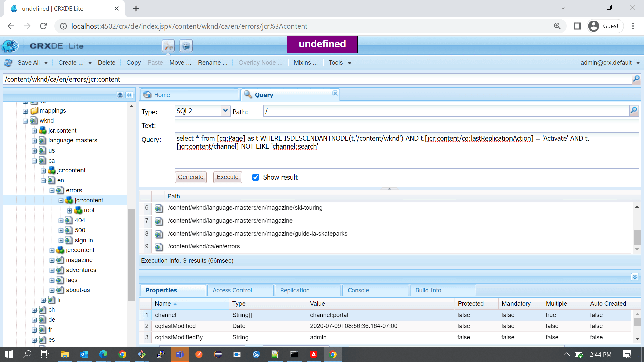Click the Execute button
Image resolution: width=644 pixels, height=362 pixels.
click(227, 177)
